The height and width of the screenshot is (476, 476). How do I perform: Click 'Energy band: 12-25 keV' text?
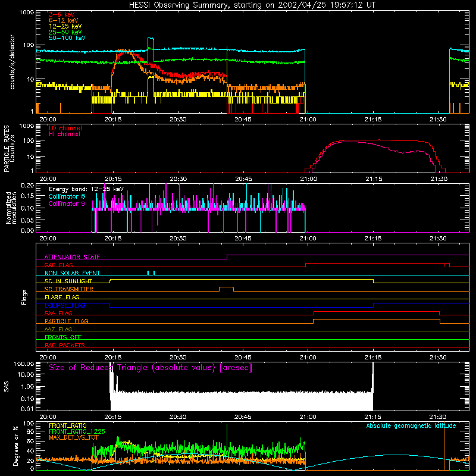pyautogui.click(x=86, y=189)
